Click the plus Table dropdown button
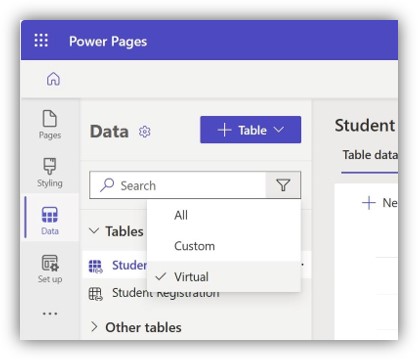The image size is (418, 360). click(x=250, y=130)
